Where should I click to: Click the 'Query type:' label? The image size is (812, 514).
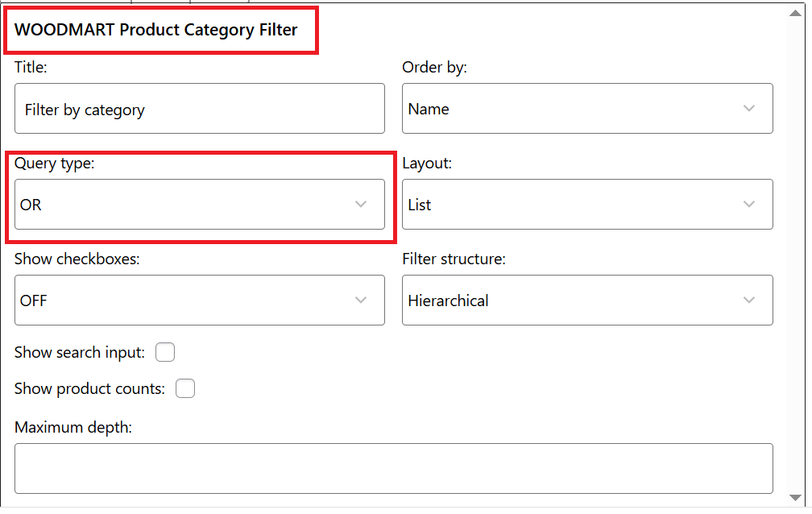click(x=55, y=164)
